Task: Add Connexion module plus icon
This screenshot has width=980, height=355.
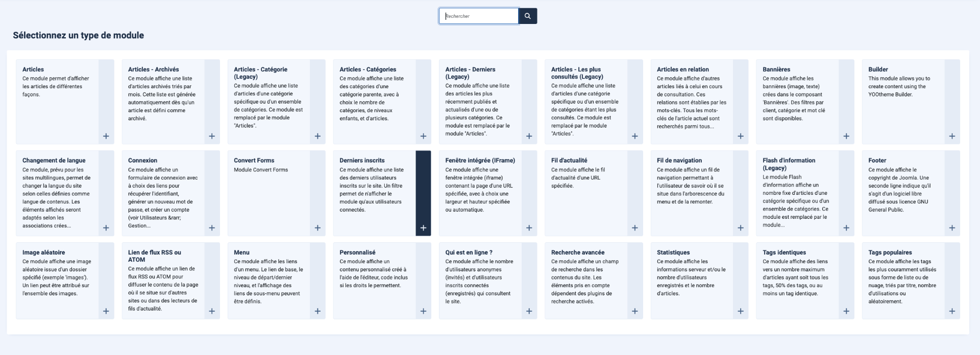Action: (212, 228)
